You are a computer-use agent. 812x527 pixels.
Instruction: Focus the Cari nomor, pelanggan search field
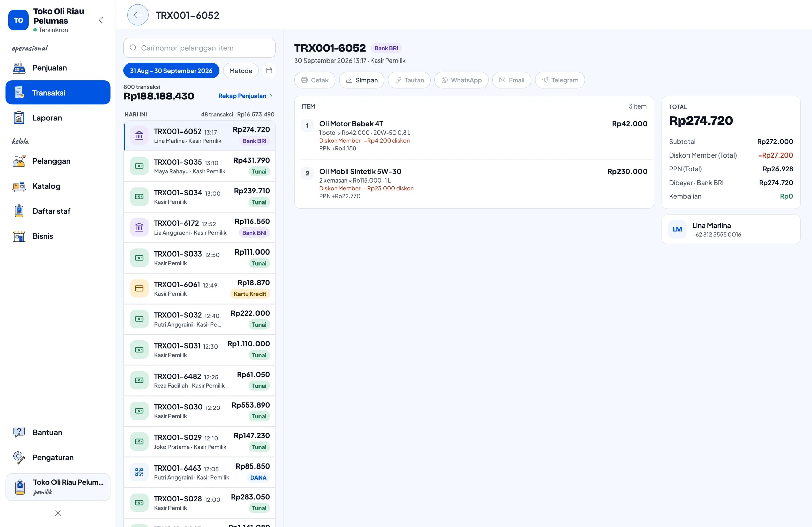click(200, 48)
